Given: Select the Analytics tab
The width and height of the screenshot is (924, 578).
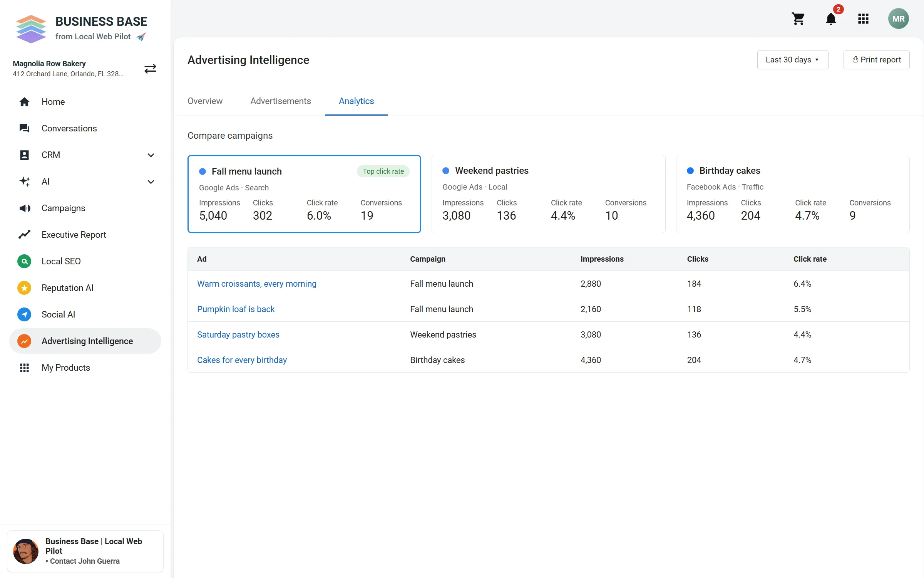Looking at the screenshot, I should [x=356, y=101].
